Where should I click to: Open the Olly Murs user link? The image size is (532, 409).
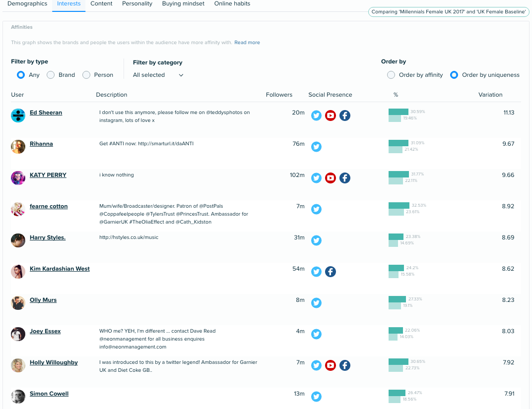pyautogui.click(x=43, y=300)
